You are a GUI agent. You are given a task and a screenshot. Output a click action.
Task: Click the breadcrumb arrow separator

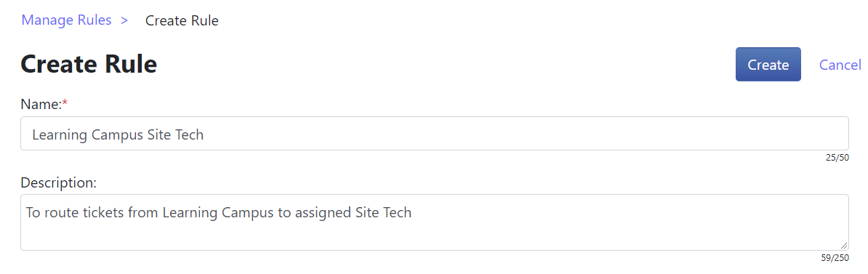tap(124, 20)
